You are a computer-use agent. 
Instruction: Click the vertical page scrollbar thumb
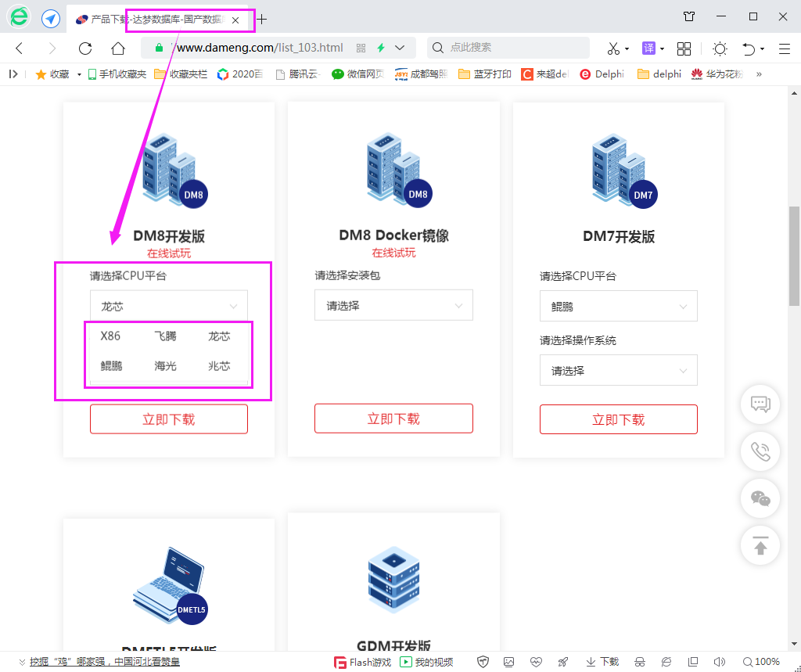coord(794,256)
